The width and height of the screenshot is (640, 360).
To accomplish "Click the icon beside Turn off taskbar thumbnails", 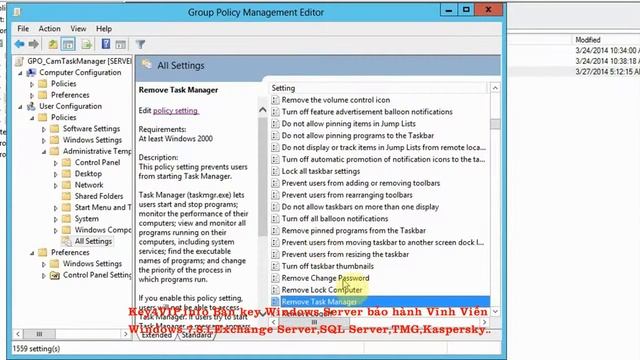I will click(x=276, y=266).
